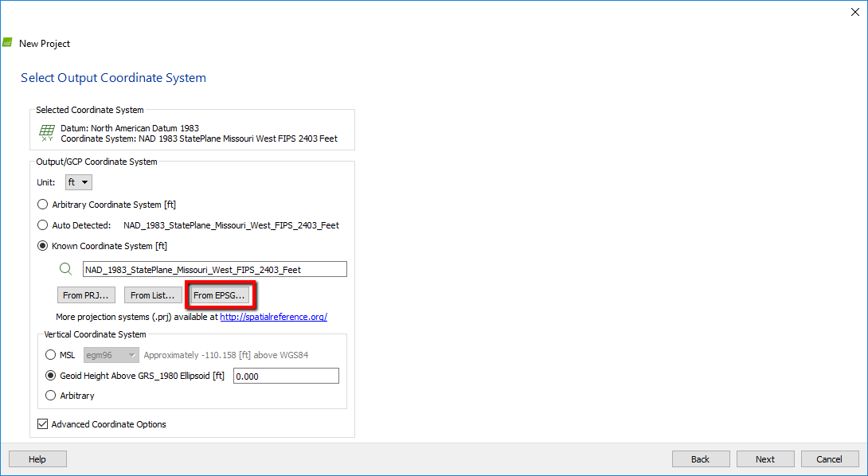
Task: Choose Arbitrary under Vertical Coordinate System
Action: [x=51, y=396]
